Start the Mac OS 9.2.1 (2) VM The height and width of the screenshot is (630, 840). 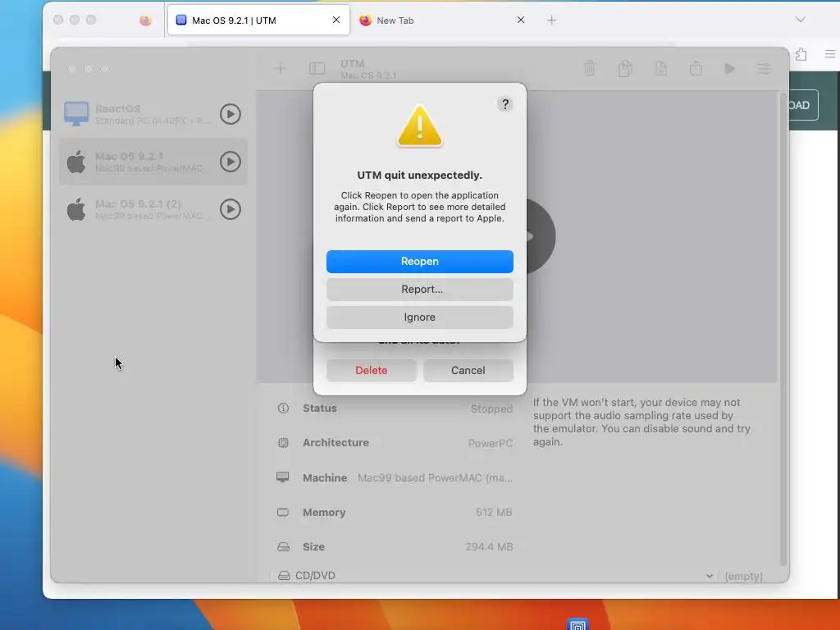[x=231, y=209]
